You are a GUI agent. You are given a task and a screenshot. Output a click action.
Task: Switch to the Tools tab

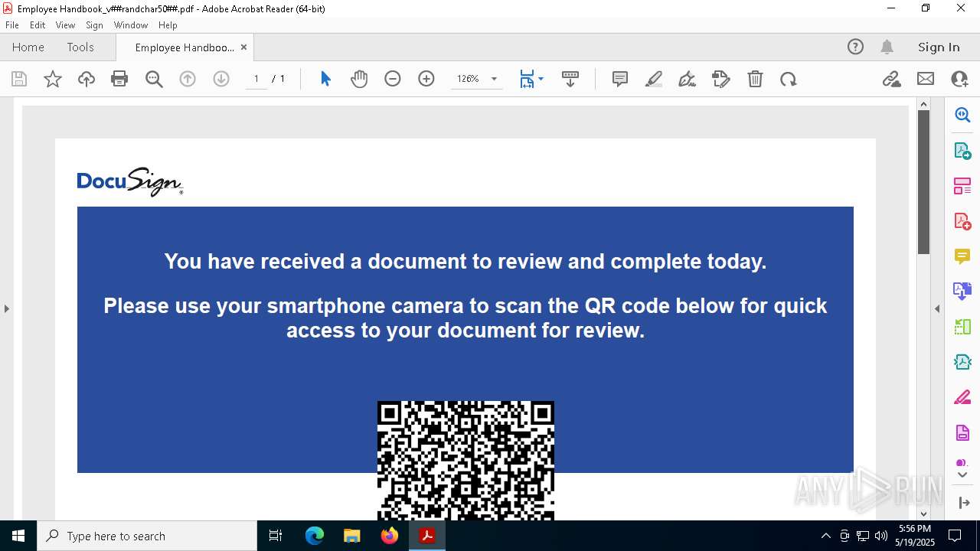80,47
